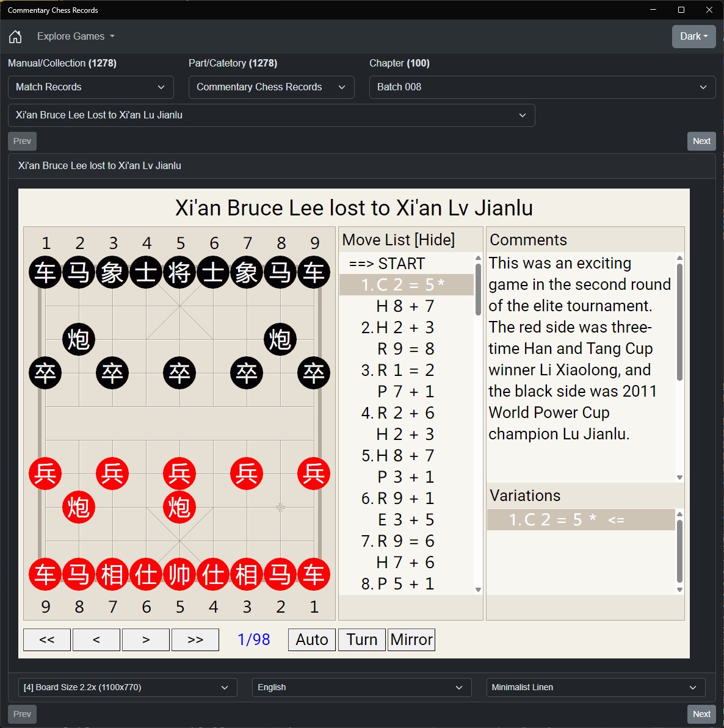The image size is (724, 728).
Task: Open the Explore Games menu
Action: pyautogui.click(x=76, y=36)
